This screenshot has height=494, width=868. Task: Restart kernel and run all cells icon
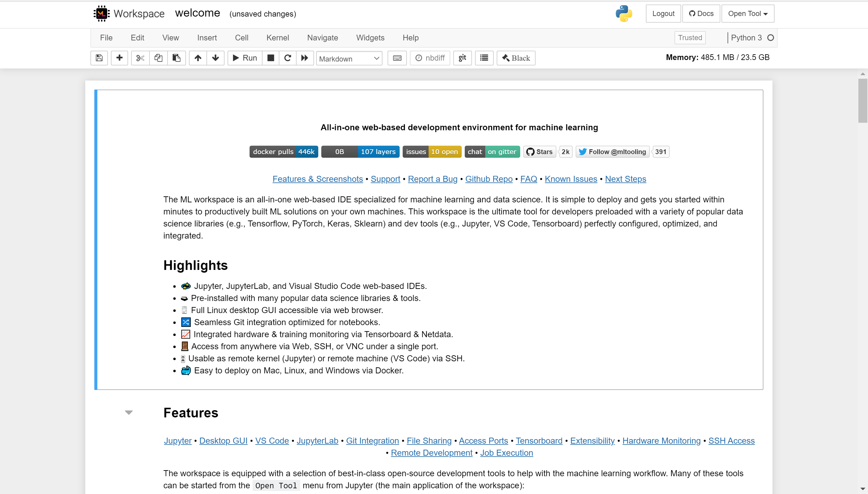click(x=305, y=58)
